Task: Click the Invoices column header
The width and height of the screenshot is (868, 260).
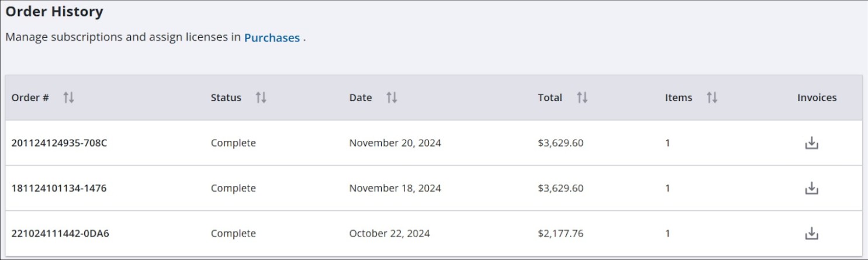Action: coord(817,98)
